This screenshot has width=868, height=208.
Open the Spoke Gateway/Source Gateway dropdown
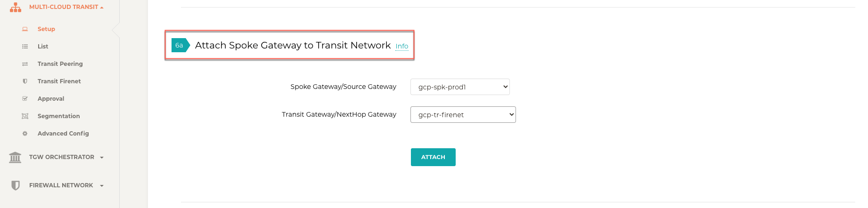coord(460,87)
